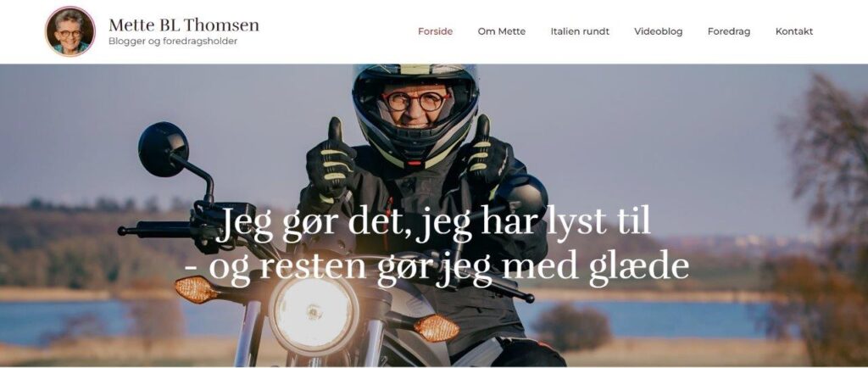
Task: Open the Videoblog menu link
Action: coord(658,31)
